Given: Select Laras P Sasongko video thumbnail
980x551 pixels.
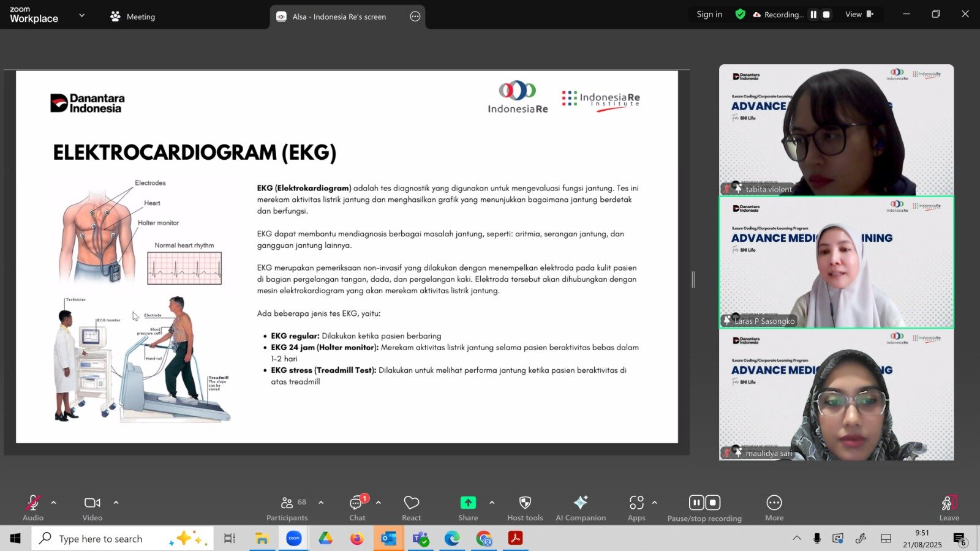Looking at the screenshot, I should (836, 262).
